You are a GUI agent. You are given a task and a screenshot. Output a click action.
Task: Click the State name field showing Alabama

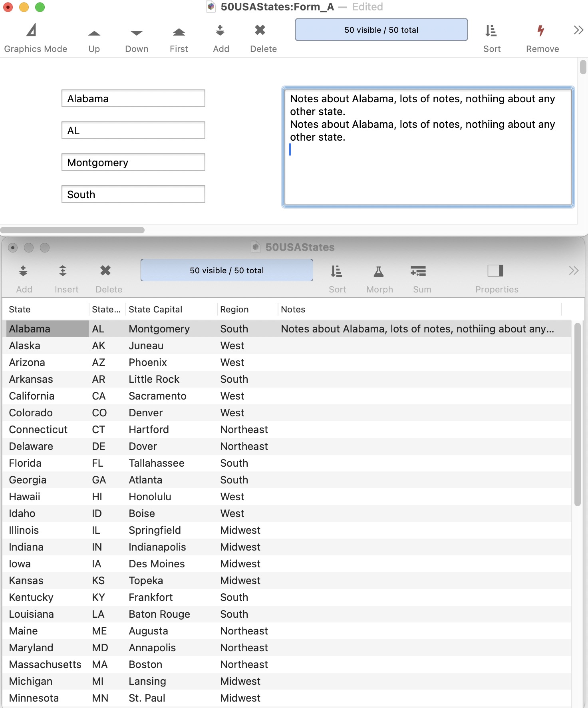pos(133,98)
